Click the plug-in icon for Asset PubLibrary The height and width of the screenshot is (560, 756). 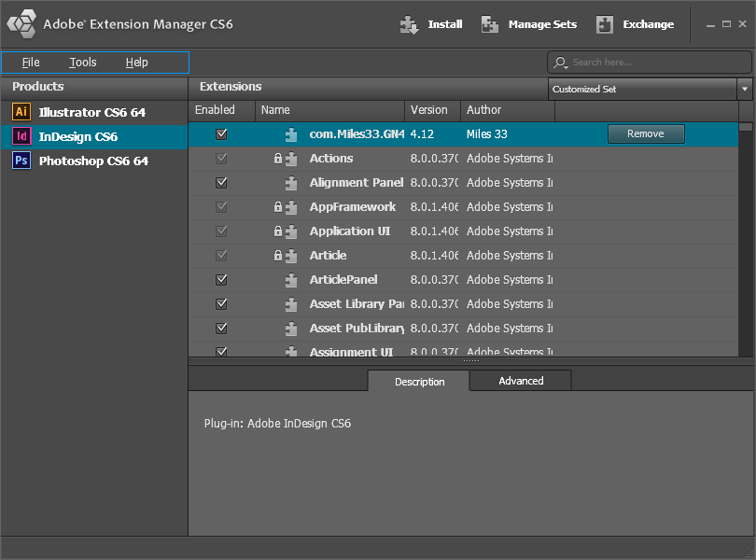[x=290, y=329]
